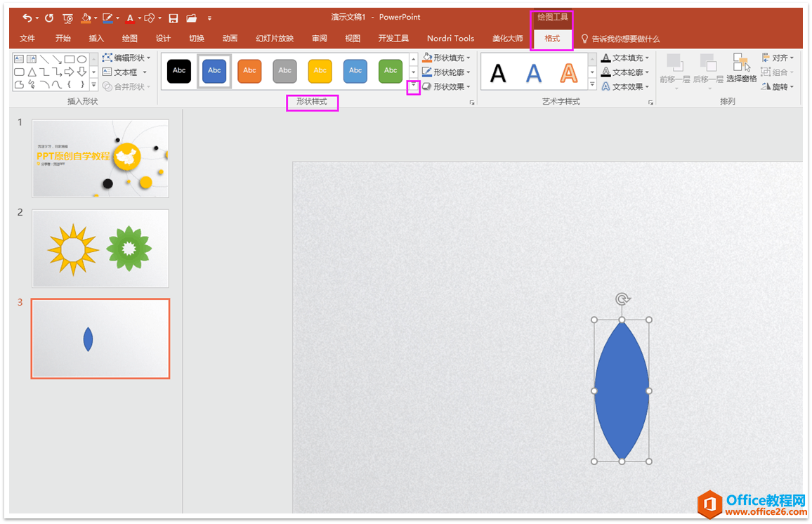Open the 对齐 align dropdown

[778, 58]
